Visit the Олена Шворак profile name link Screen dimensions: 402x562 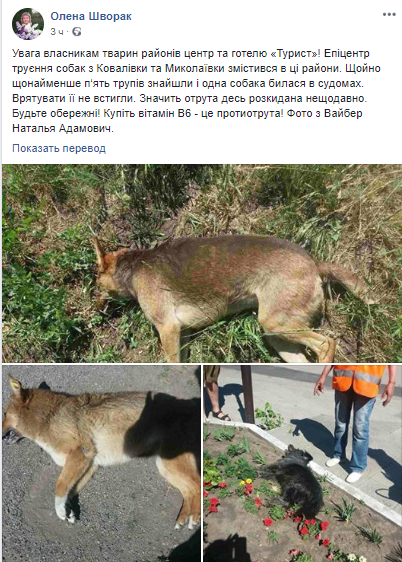pyautogui.click(x=91, y=16)
